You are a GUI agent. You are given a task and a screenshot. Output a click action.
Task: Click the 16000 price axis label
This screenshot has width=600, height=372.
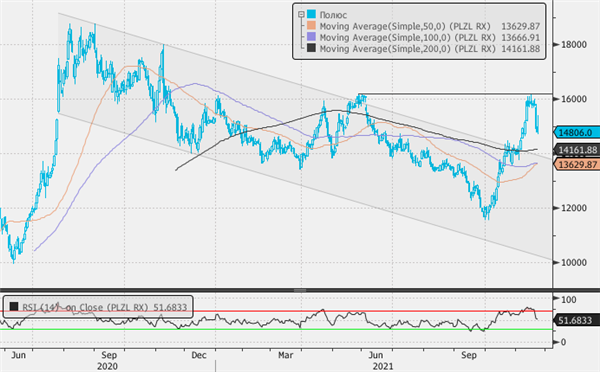pyautogui.click(x=574, y=99)
